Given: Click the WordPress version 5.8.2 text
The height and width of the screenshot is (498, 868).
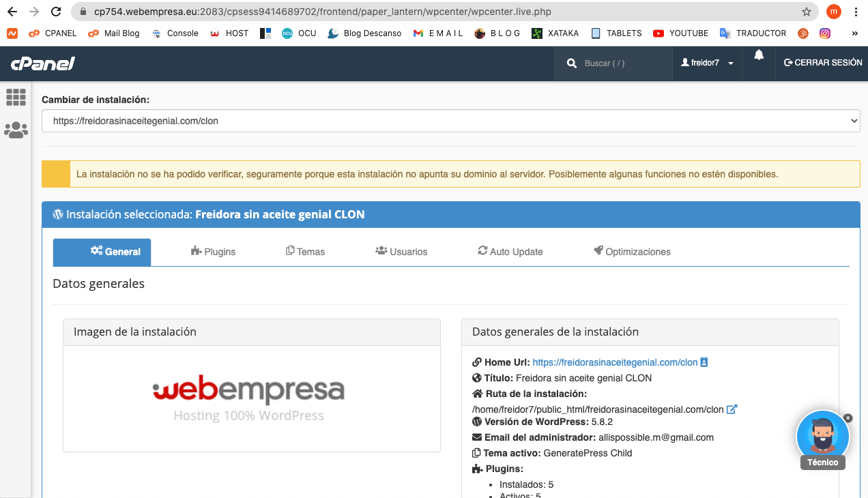Looking at the screenshot, I should tap(602, 422).
